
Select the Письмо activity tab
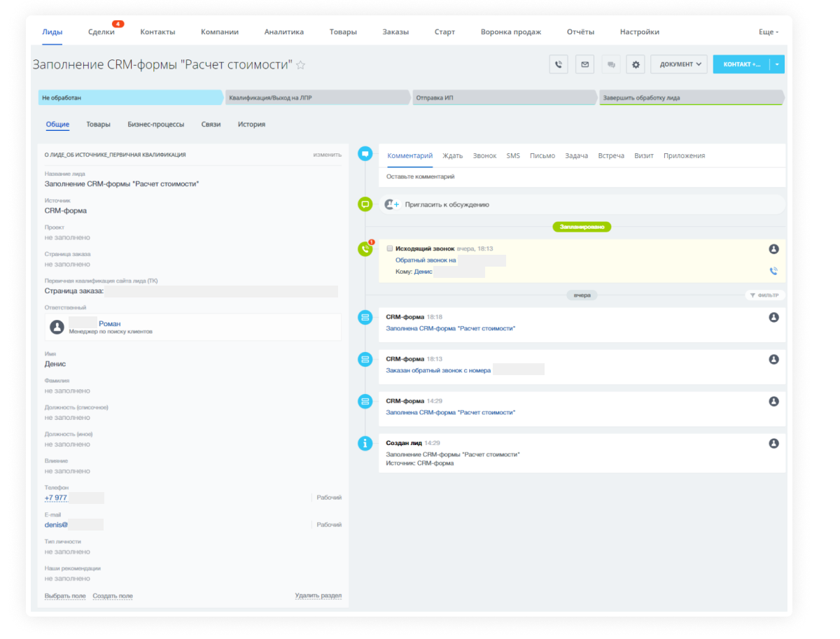pyautogui.click(x=542, y=156)
